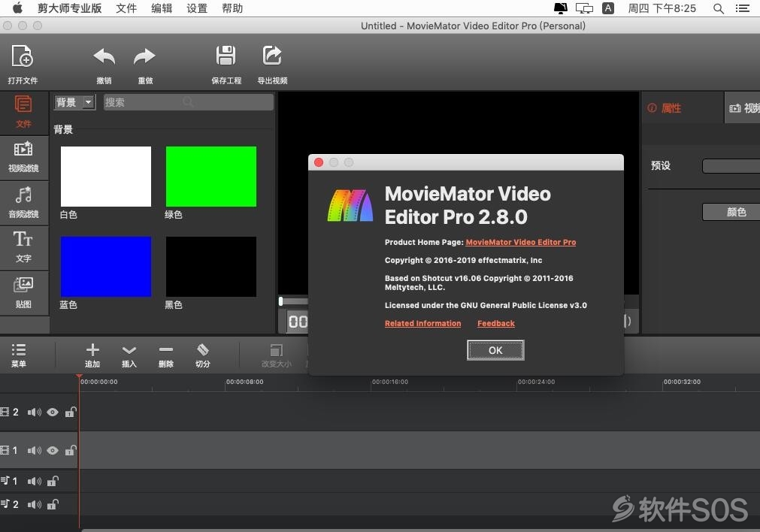The width and height of the screenshot is (760, 532).
Task: Select the 绿色 green background swatch
Action: click(x=210, y=177)
